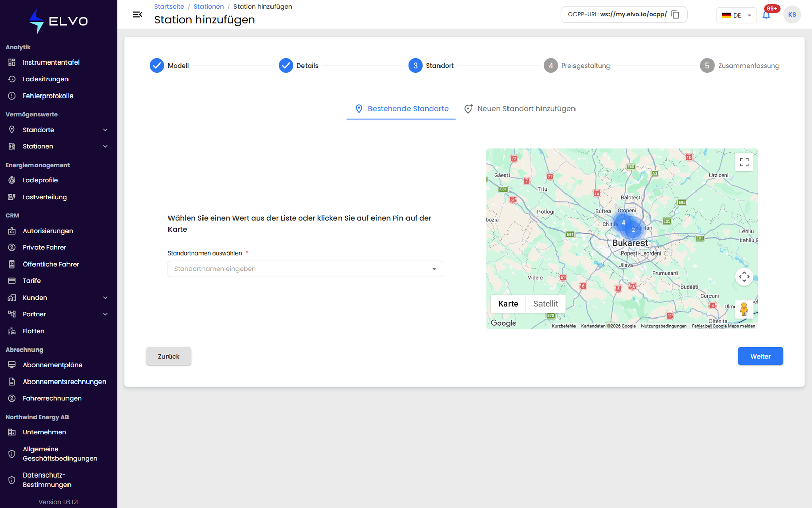
Task: Click the map cluster marker labeled 2
Action: (x=633, y=230)
